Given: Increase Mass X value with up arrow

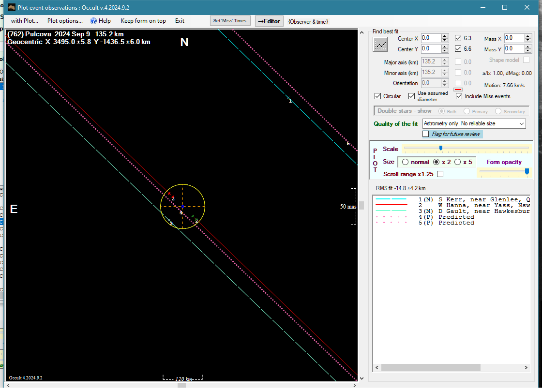Looking at the screenshot, I should click(x=527, y=36).
